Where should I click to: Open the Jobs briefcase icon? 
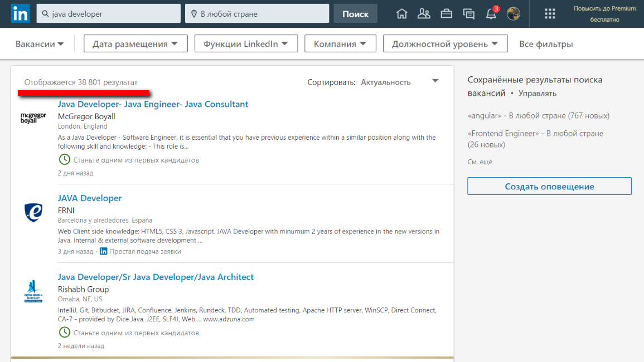(447, 13)
